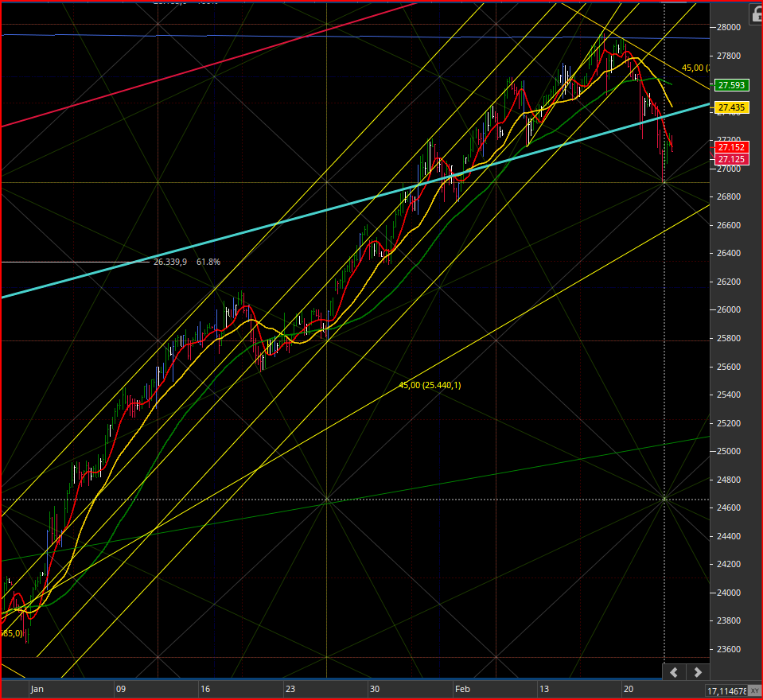The image size is (763, 700).
Task: Toggle the XY button beside the 17,114678 value
Action: [755, 690]
